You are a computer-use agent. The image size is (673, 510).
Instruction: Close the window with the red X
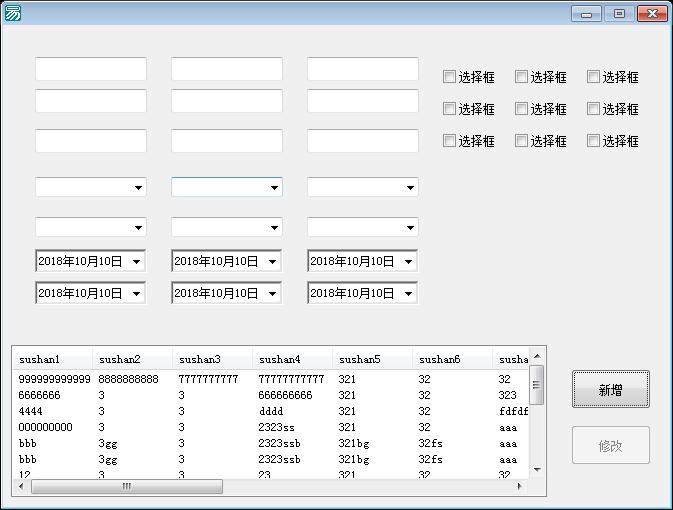[x=653, y=13]
